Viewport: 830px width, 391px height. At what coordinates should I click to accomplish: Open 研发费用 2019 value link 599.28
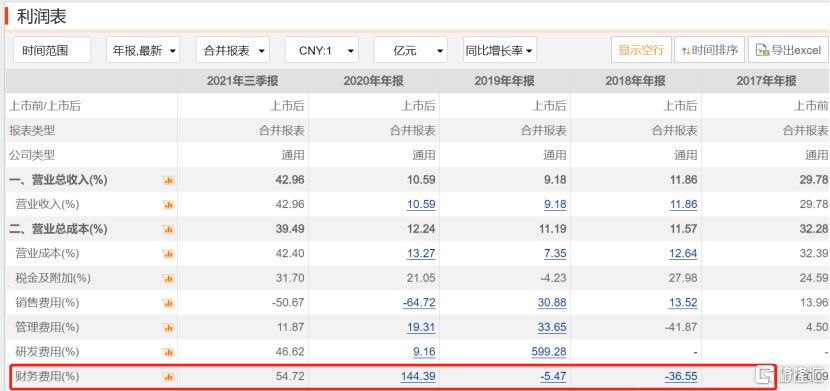(x=549, y=352)
